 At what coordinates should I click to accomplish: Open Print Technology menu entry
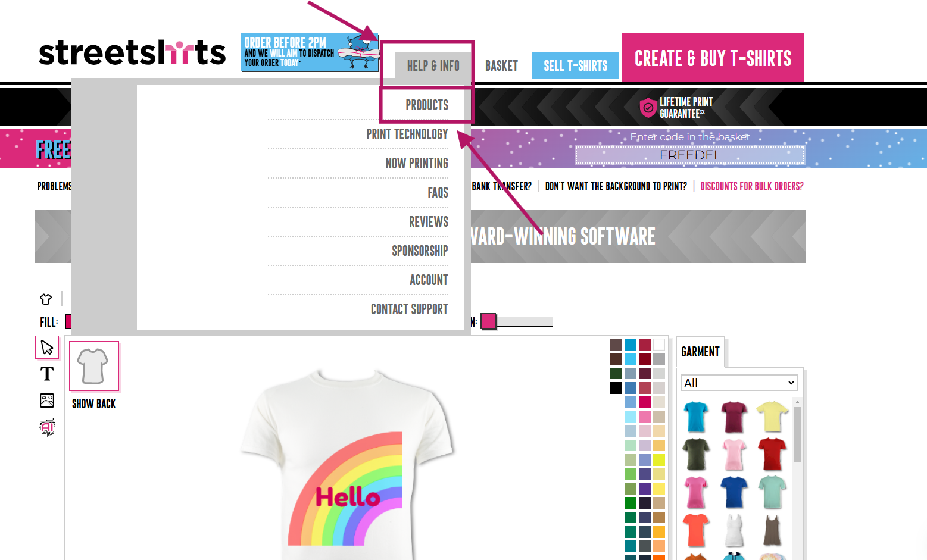coord(407,134)
